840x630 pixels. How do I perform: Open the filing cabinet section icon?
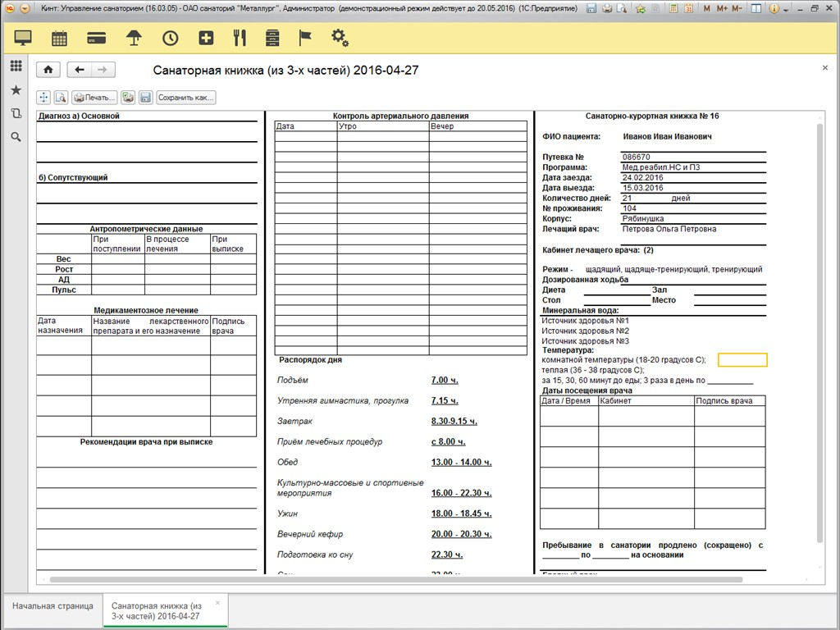point(272,38)
